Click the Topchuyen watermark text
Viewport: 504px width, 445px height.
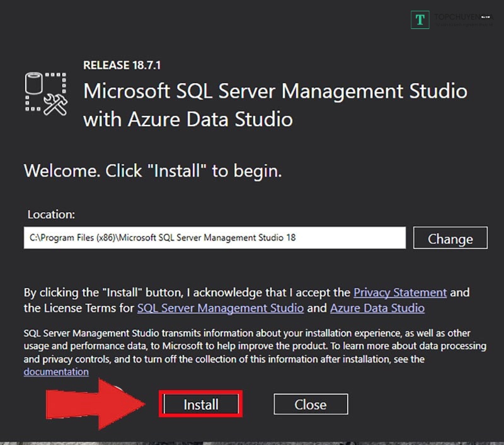(462, 18)
